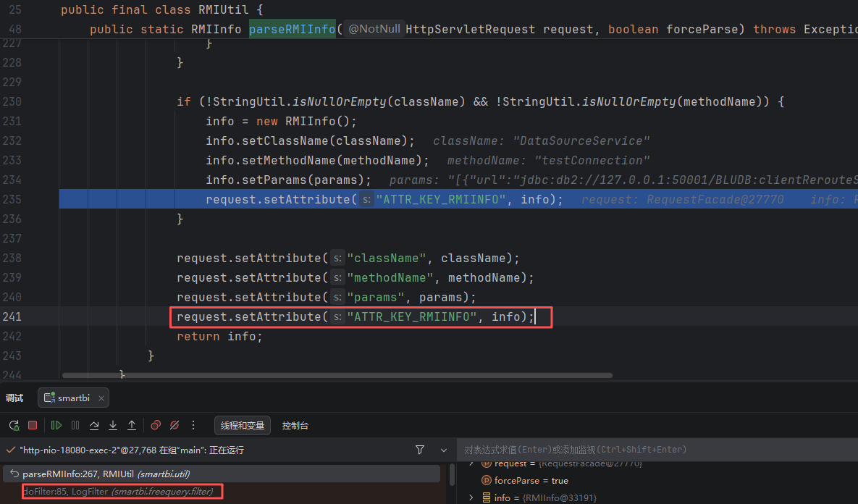Viewport: 858px width, 504px height.
Task: Click the evaluate expression input field
Action: (652, 450)
